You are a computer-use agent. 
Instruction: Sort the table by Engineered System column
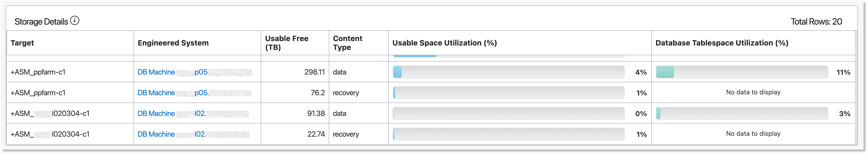click(173, 43)
